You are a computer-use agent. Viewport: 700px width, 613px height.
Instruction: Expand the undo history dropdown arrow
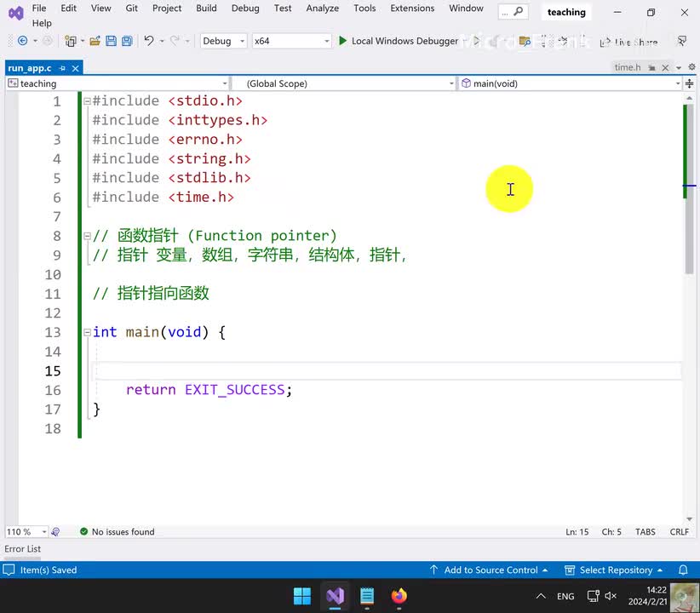(162, 42)
